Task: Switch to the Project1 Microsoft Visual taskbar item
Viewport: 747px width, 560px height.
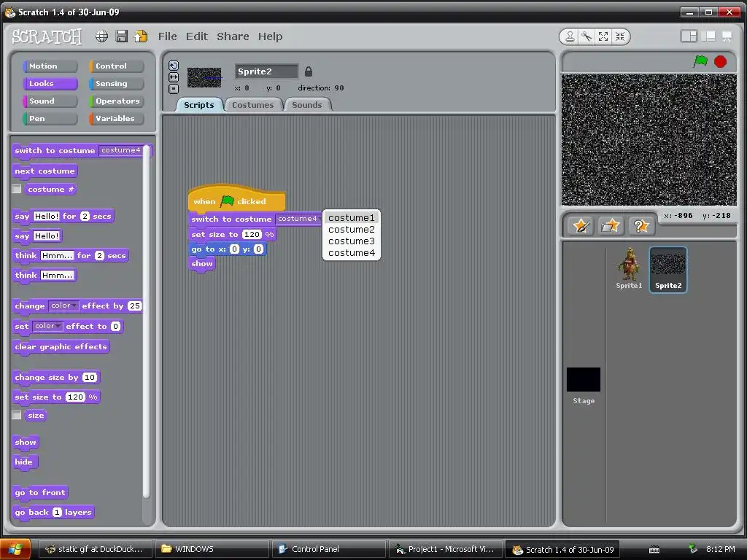Action: click(446, 549)
